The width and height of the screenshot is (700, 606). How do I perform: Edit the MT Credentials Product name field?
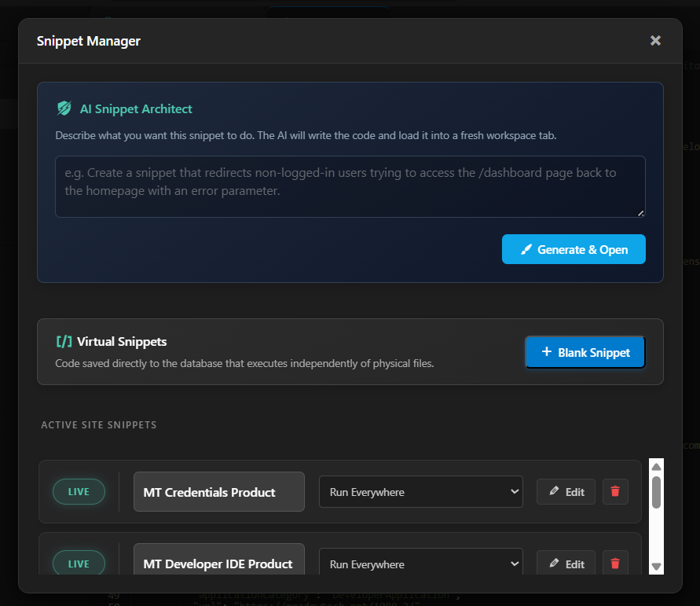[218, 492]
